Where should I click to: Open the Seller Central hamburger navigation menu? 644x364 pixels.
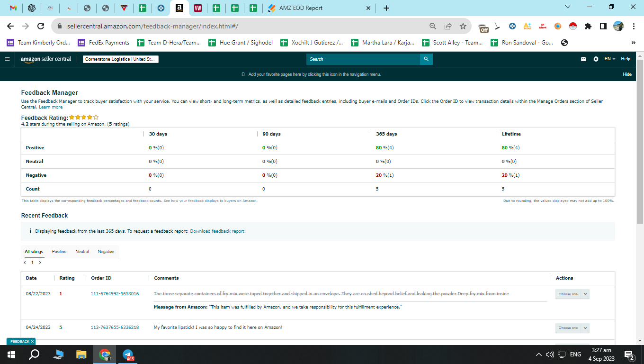(7, 59)
